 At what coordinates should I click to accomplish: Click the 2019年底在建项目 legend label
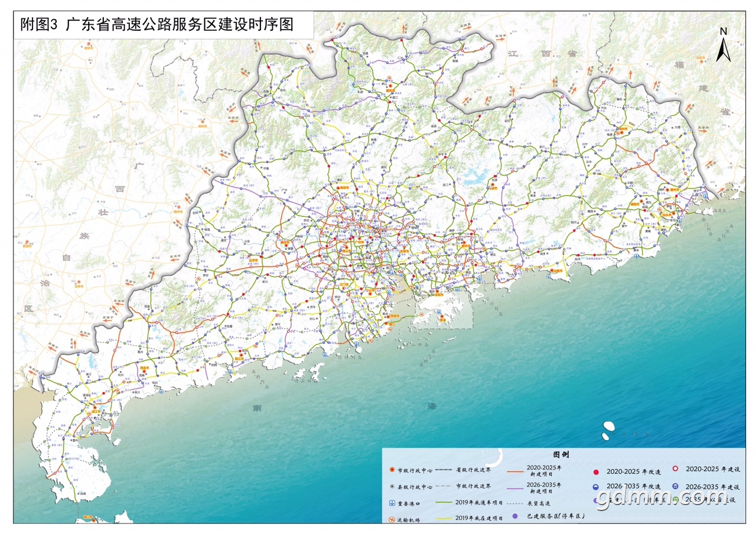[479, 519]
